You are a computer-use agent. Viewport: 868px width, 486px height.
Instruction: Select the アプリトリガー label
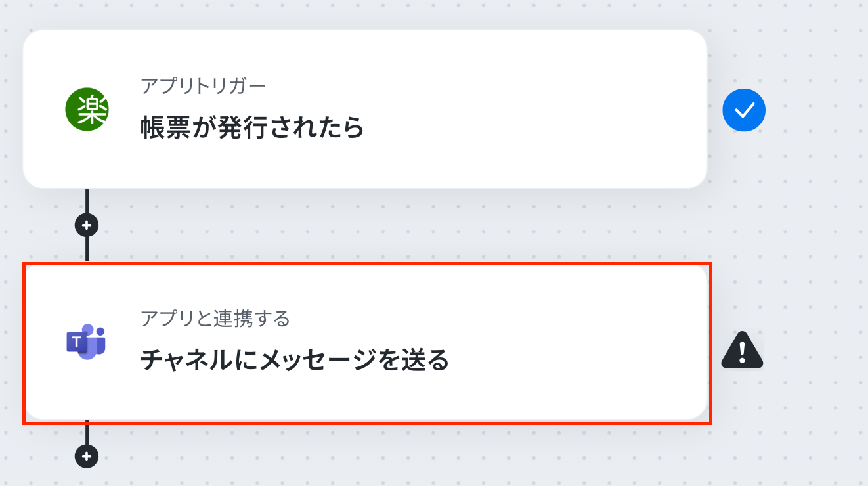click(x=203, y=85)
